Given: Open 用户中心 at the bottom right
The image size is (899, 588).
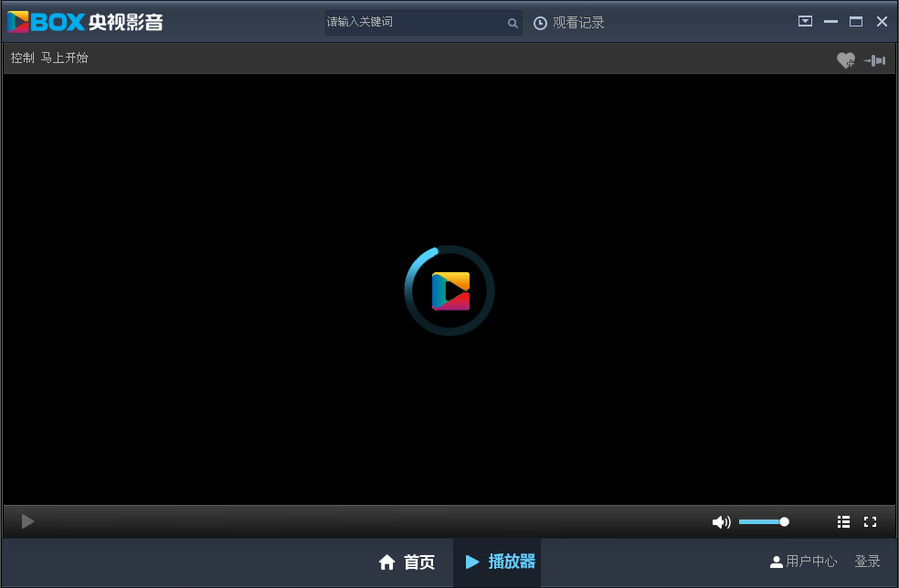Looking at the screenshot, I should point(810,561).
